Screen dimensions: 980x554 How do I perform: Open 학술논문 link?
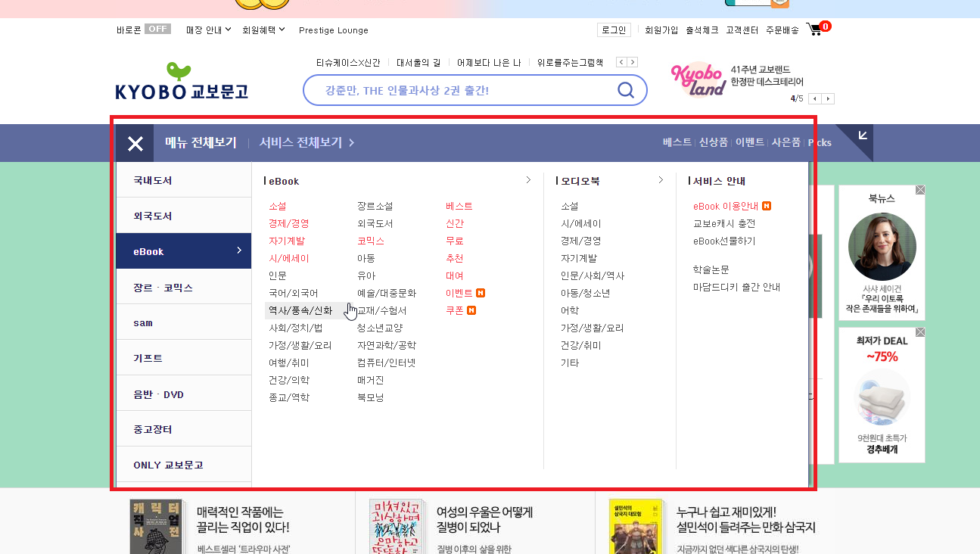point(711,269)
